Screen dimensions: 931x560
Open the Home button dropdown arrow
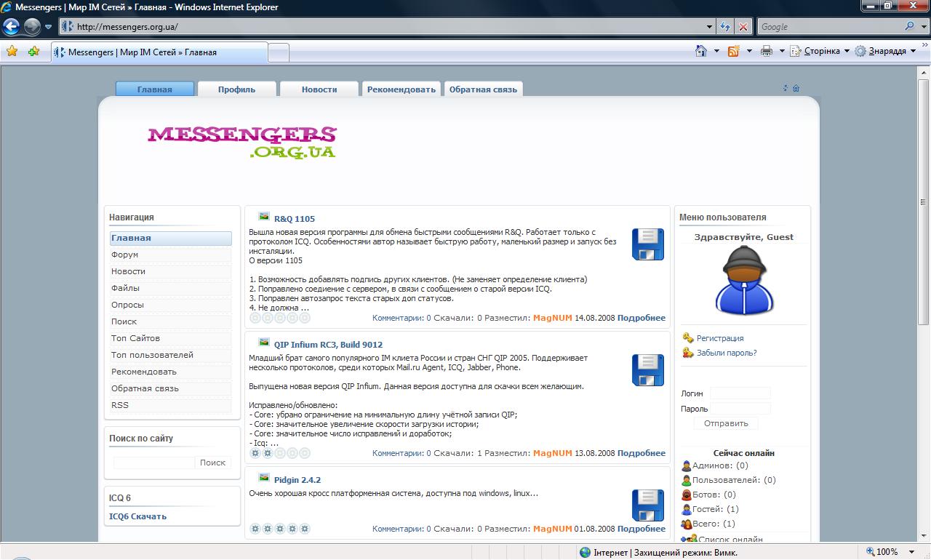pyautogui.click(x=716, y=51)
